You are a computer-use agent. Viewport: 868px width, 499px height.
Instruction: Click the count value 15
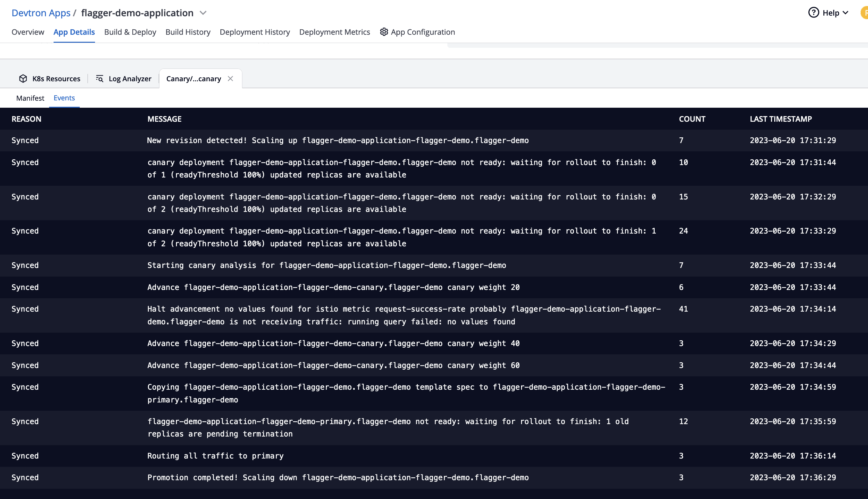point(683,197)
